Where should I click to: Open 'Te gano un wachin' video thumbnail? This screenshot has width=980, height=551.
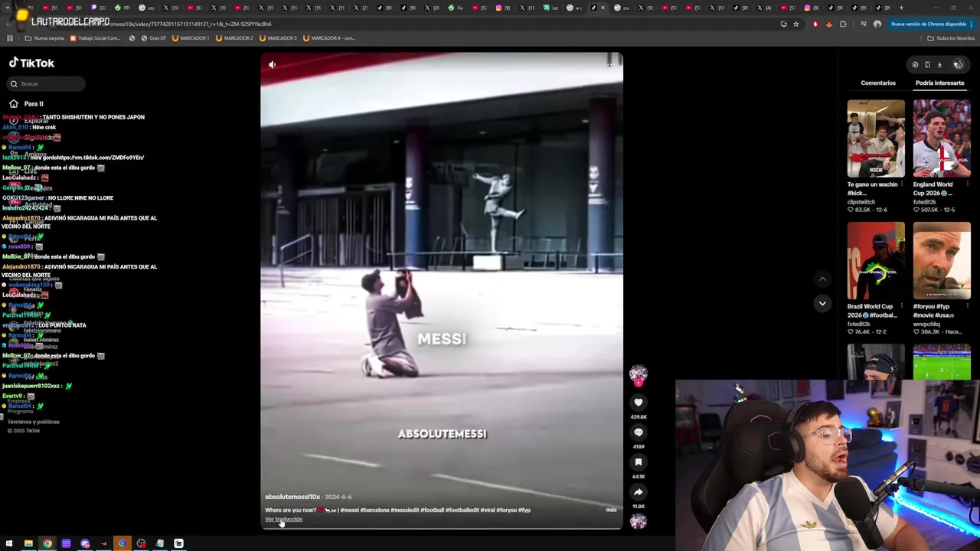point(876,139)
